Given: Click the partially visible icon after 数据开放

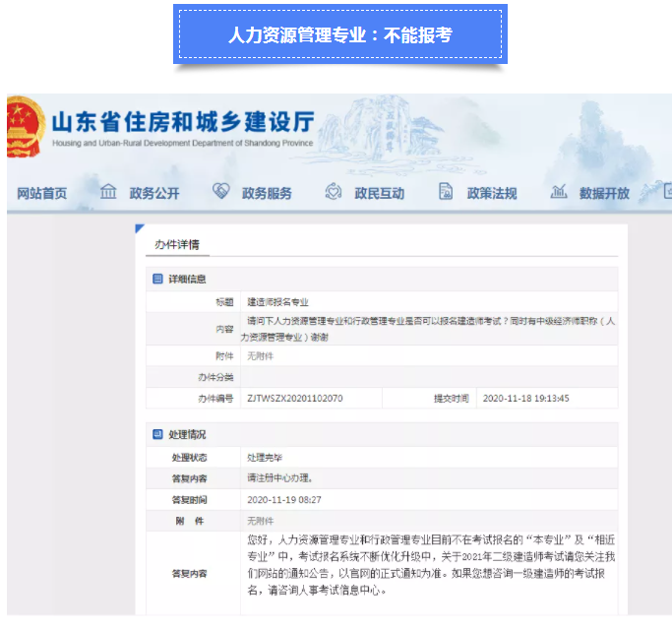Looking at the screenshot, I should (666, 191).
